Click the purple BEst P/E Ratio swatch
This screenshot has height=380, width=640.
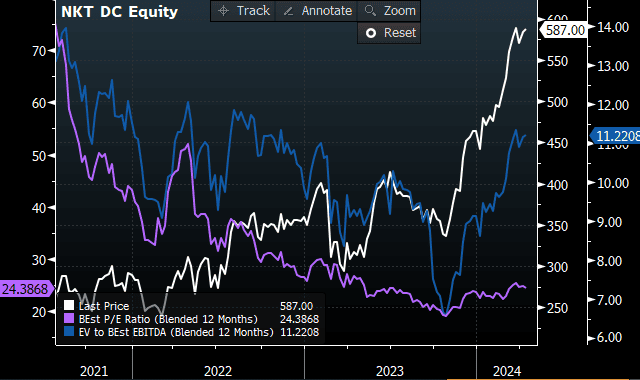(69, 318)
